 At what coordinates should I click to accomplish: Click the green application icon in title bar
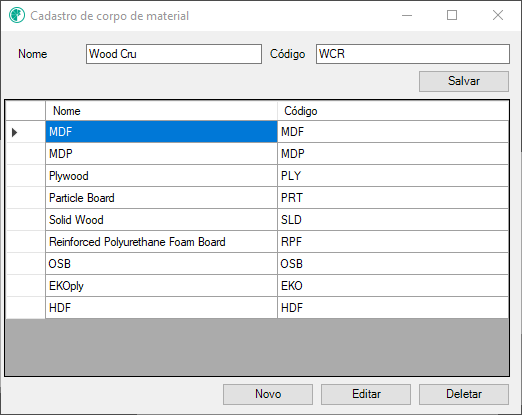17,15
